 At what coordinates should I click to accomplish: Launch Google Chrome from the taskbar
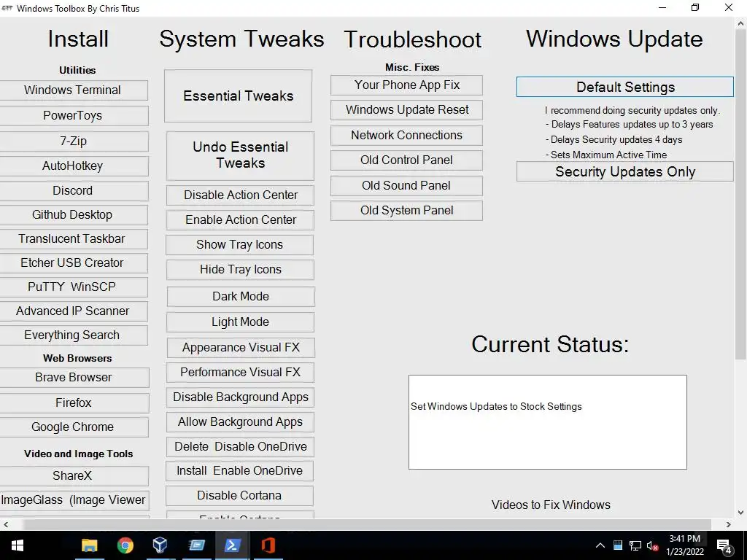125,545
